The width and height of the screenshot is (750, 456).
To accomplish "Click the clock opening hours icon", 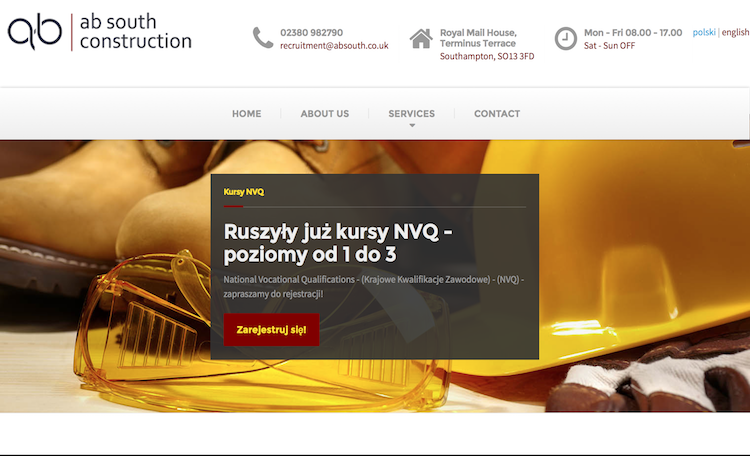I will coord(565,38).
